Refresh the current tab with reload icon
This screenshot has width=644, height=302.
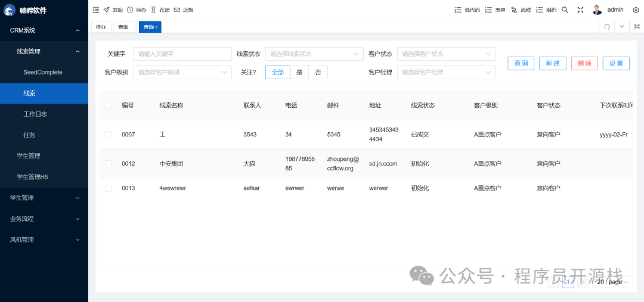606,27
